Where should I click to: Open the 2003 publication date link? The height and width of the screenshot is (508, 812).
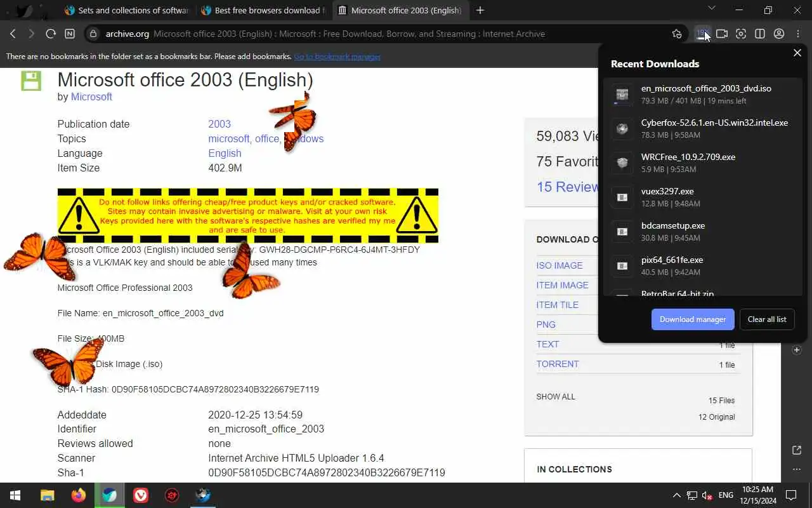(219, 124)
